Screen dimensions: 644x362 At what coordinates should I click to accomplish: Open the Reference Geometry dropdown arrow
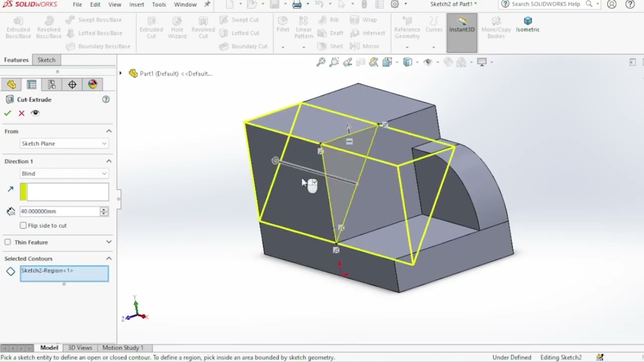407,47
